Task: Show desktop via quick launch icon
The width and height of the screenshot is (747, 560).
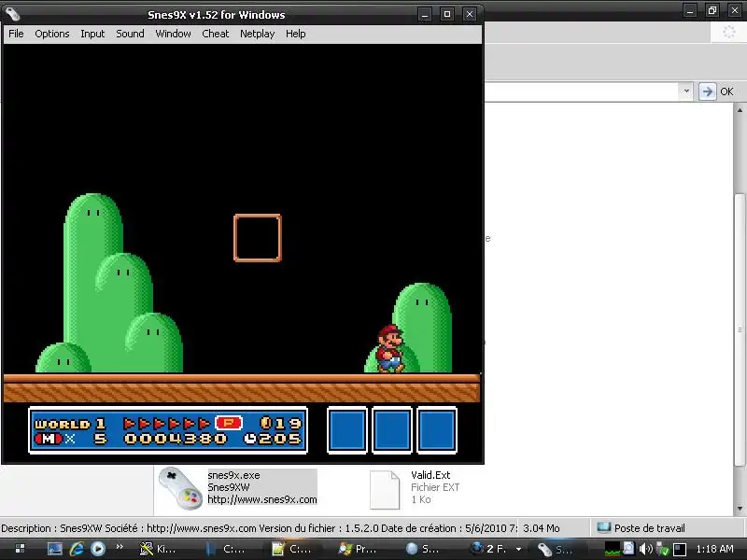Action: [x=55, y=549]
